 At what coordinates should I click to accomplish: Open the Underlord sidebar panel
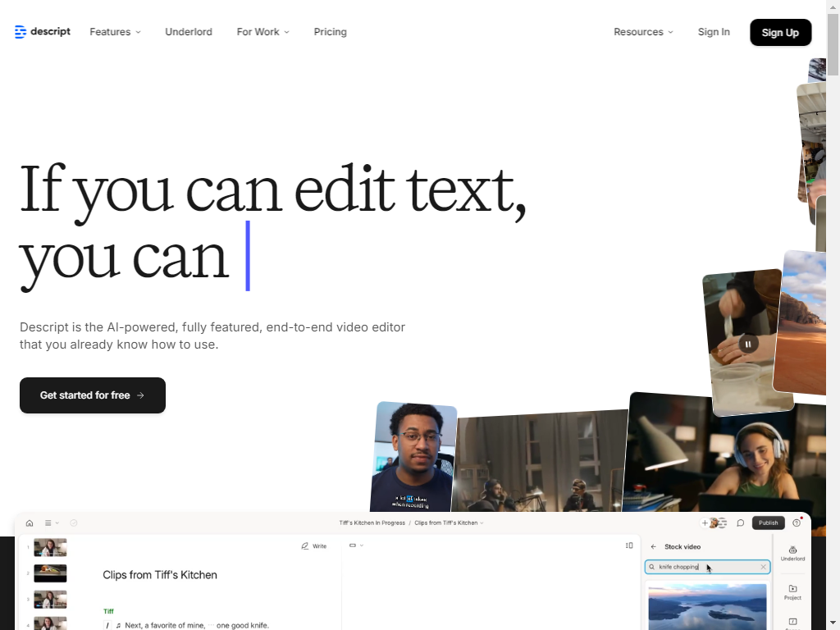pyautogui.click(x=793, y=554)
